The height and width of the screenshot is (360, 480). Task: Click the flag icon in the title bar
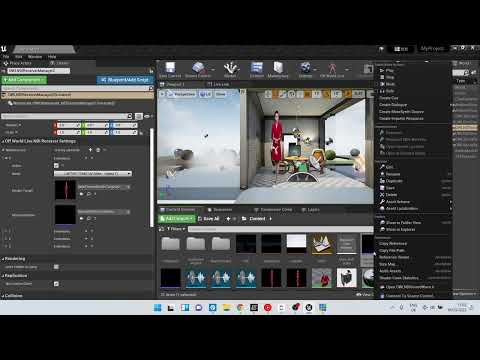[381, 49]
